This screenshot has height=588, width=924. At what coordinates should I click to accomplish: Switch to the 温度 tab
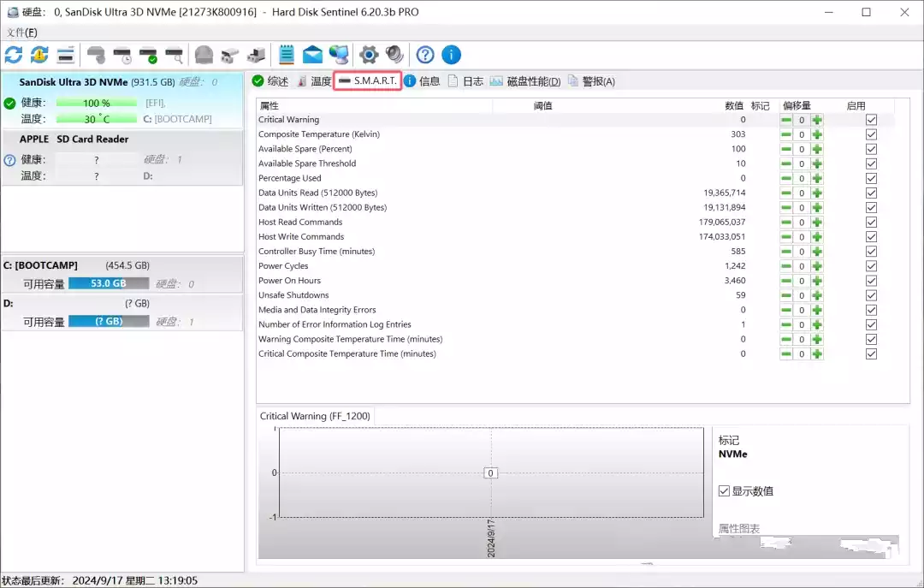pyautogui.click(x=314, y=81)
